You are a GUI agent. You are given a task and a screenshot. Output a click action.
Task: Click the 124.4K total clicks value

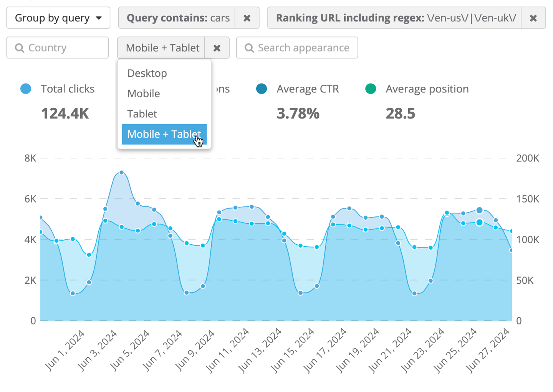click(x=65, y=114)
